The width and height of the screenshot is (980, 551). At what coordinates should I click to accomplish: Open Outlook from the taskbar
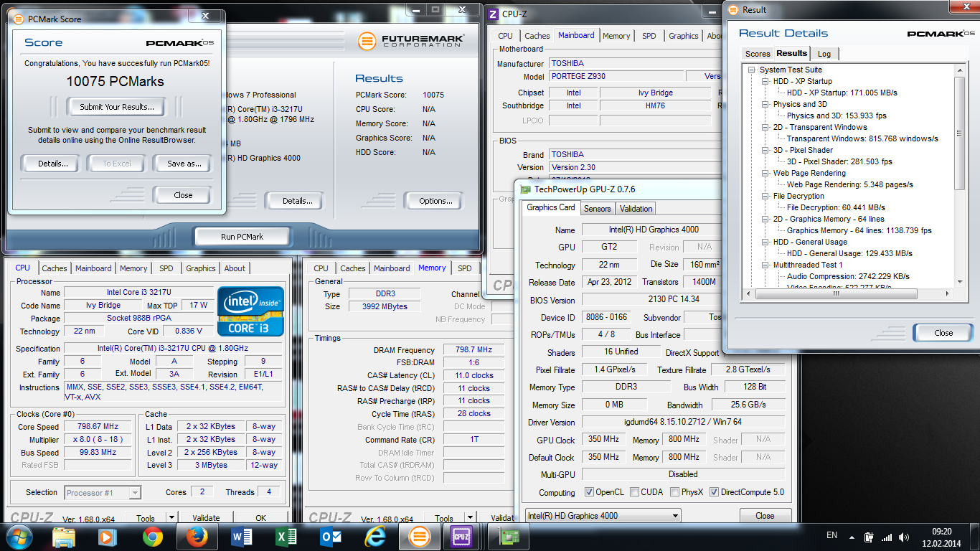331,536
